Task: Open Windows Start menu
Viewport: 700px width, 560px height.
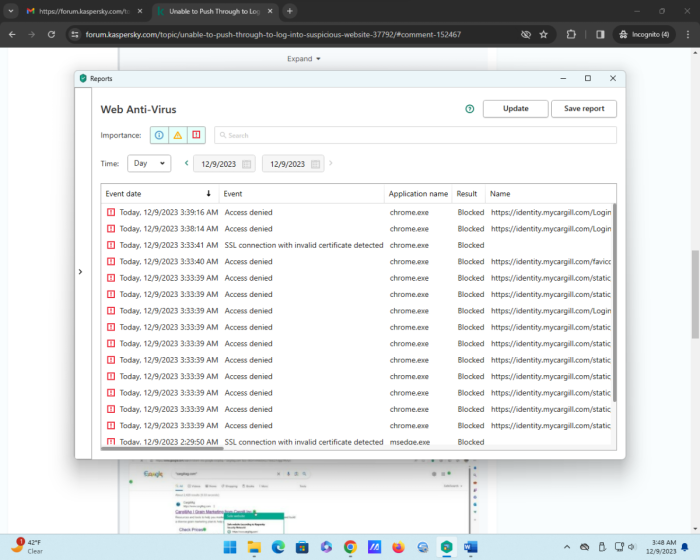Action: pos(230,547)
